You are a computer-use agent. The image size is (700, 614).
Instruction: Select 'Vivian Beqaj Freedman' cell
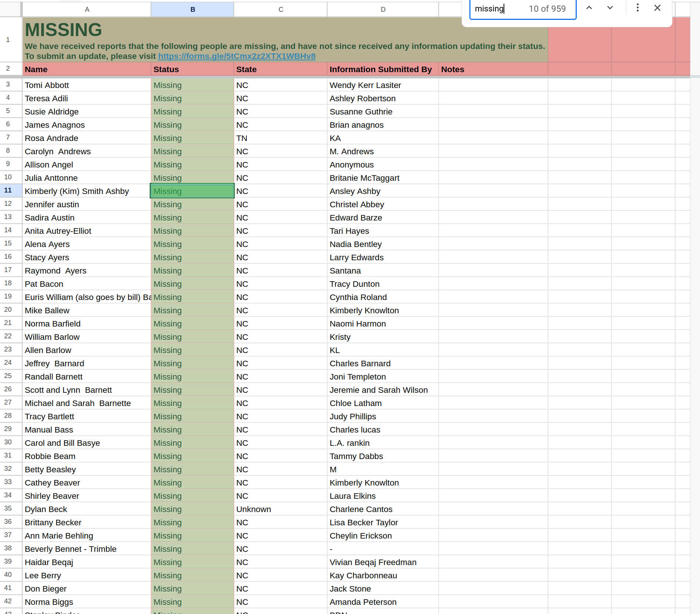pyautogui.click(x=383, y=562)
